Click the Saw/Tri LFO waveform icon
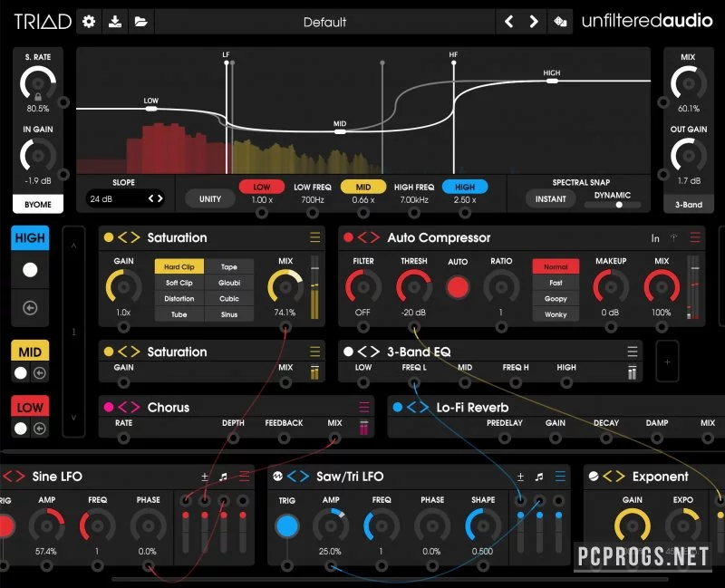The image size is (725, 588). (277, 477)
